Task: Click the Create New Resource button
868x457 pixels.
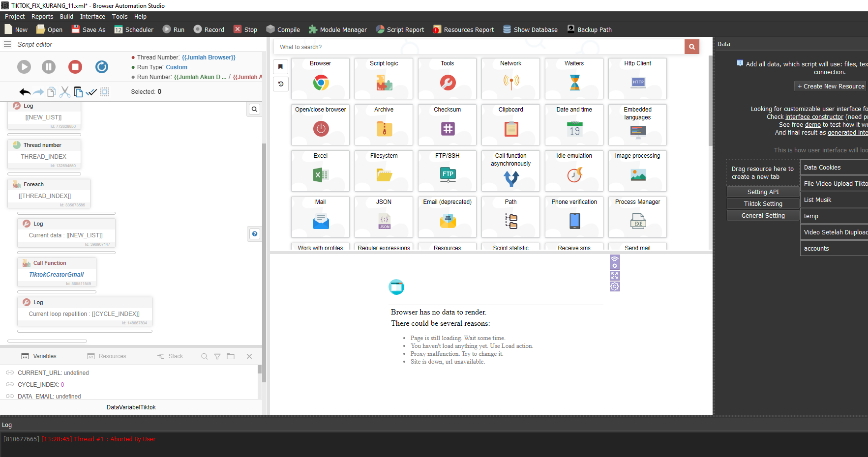Action: tap(831, 86)
